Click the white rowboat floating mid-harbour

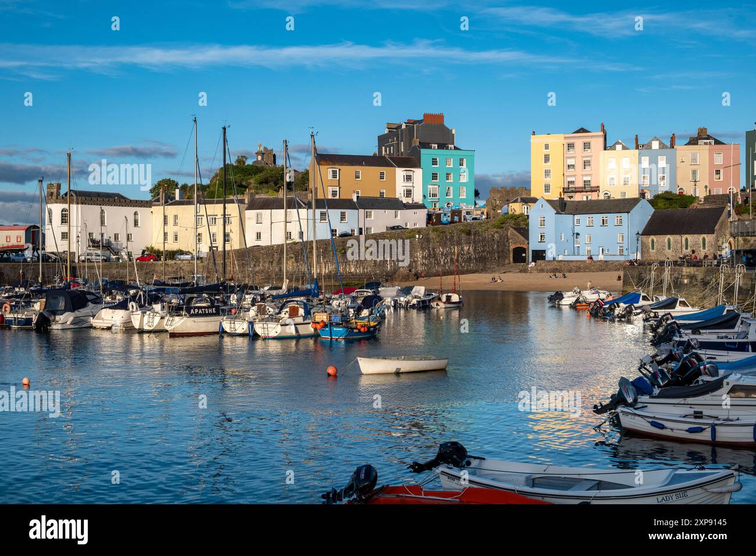click(x=402, y=365)
